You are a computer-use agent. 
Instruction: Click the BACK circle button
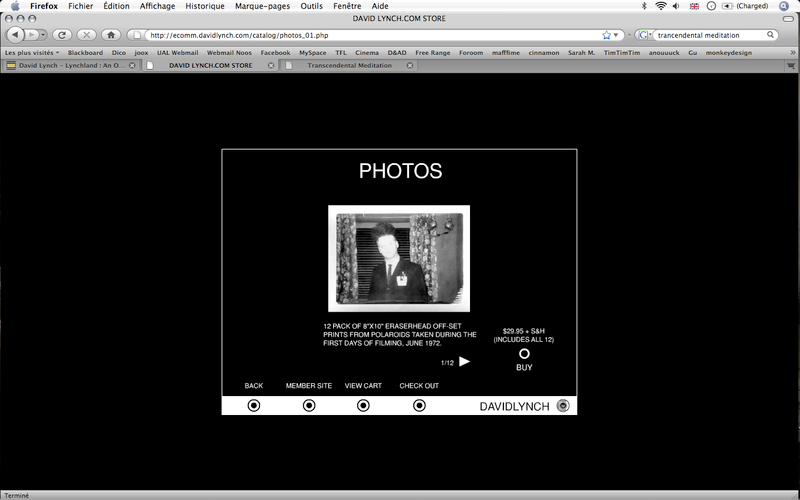pos(254,406)
